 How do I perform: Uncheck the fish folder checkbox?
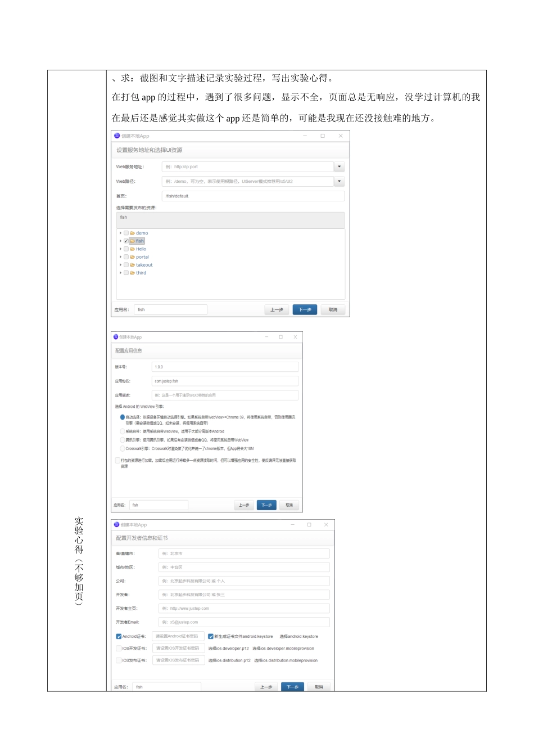tap(126, 241)
